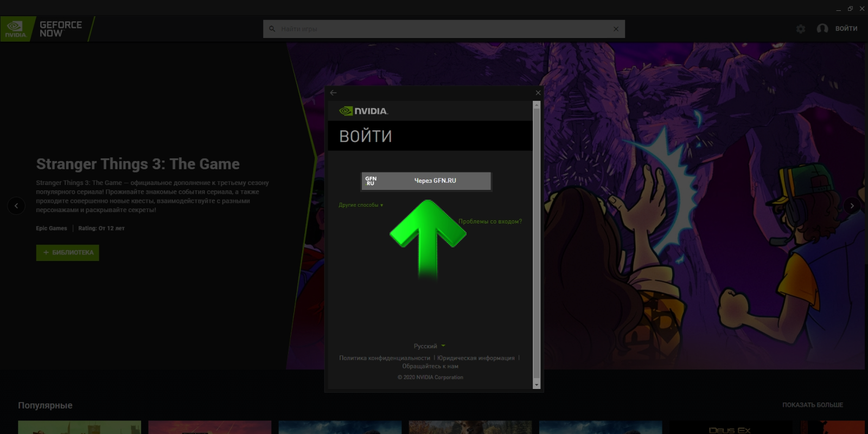Expand Другие способы options
This screenshot has width=868, height=434.
(361, 205)
